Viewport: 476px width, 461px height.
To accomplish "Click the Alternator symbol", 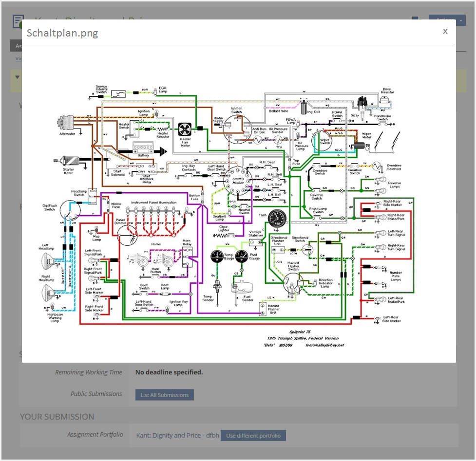I will [66, 124].
